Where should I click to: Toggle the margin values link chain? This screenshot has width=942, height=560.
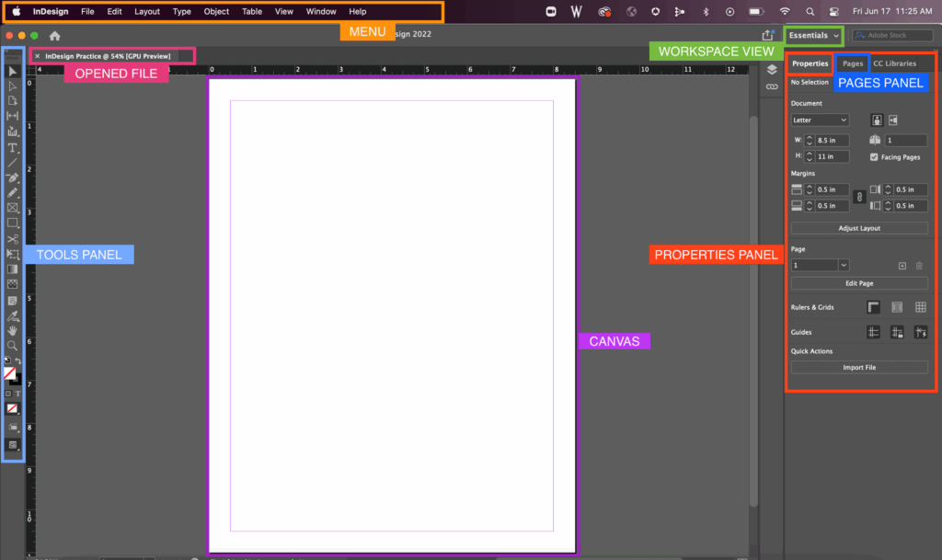(859, 197)
